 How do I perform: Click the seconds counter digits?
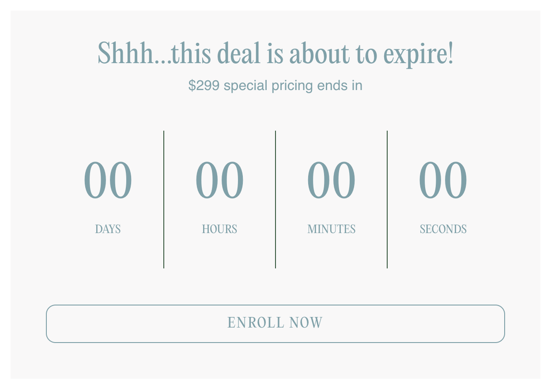(x=443, y=180)
